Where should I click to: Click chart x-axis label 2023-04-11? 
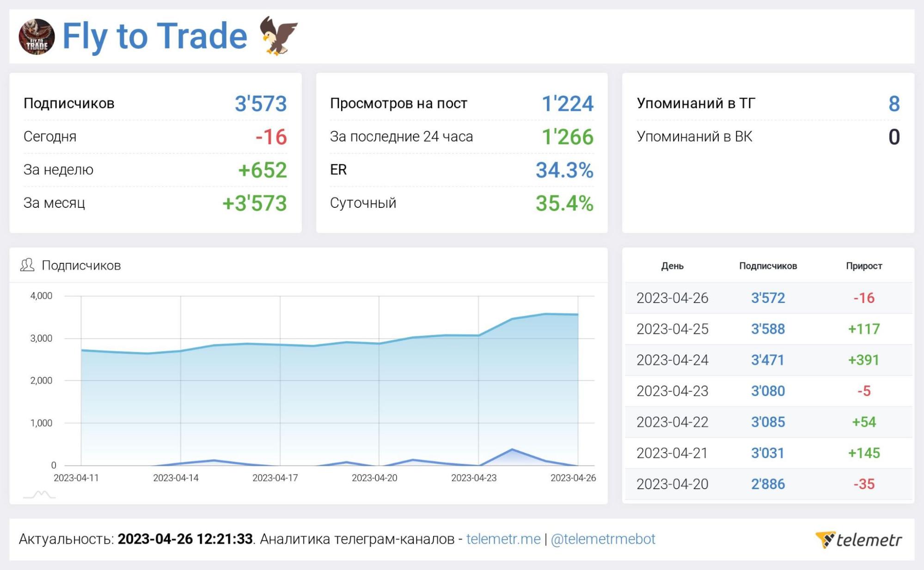coord(76,478)
